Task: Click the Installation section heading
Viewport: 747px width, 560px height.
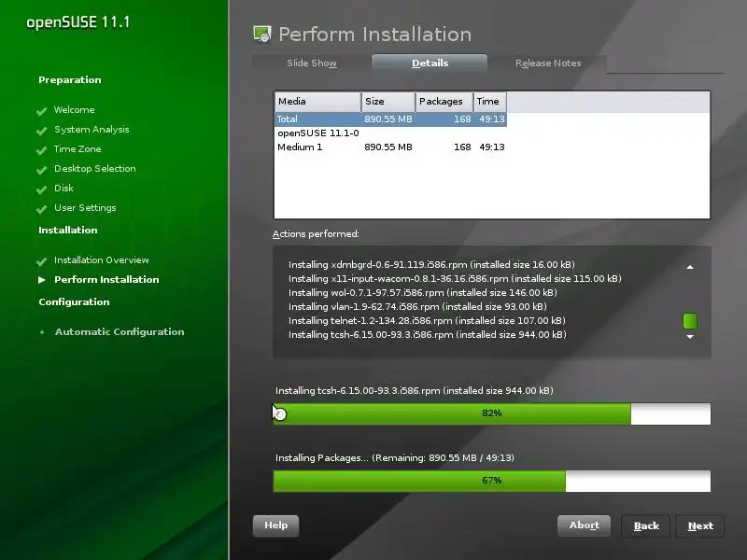Action: click(x=67, y=230)
